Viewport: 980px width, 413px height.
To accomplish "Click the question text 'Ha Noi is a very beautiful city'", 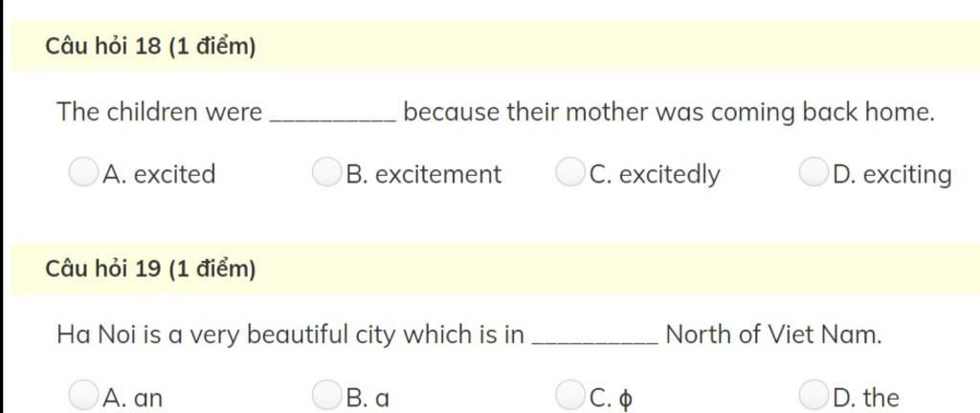I will 213,336.
